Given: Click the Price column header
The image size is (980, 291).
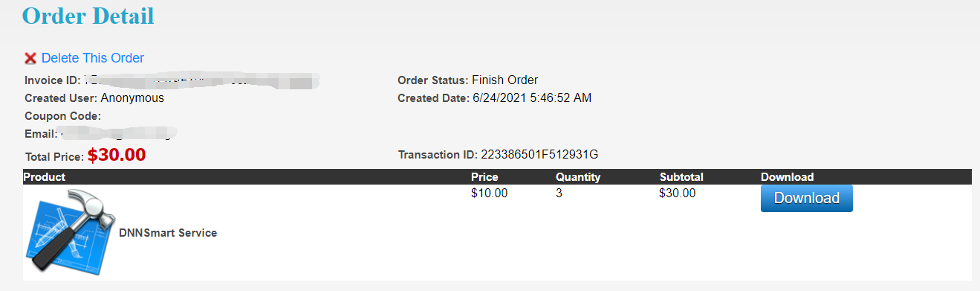Looking at the screenshot, I should click(484, 177).
